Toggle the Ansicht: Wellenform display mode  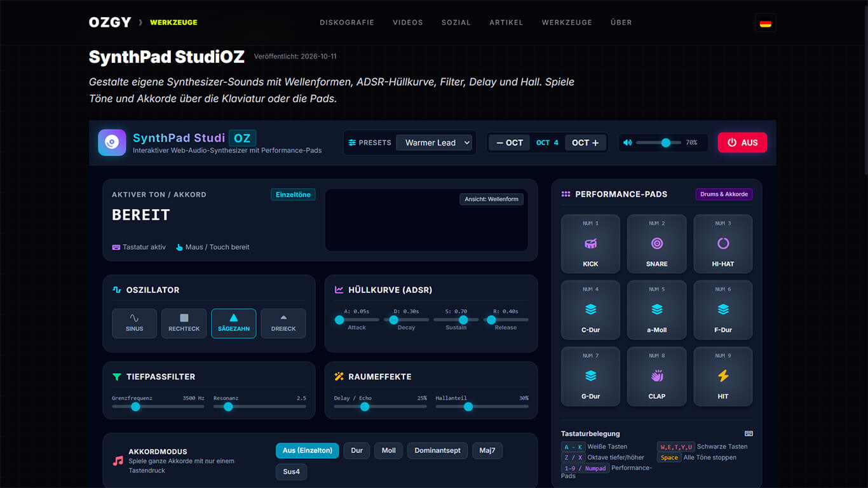tap(491, 199)
